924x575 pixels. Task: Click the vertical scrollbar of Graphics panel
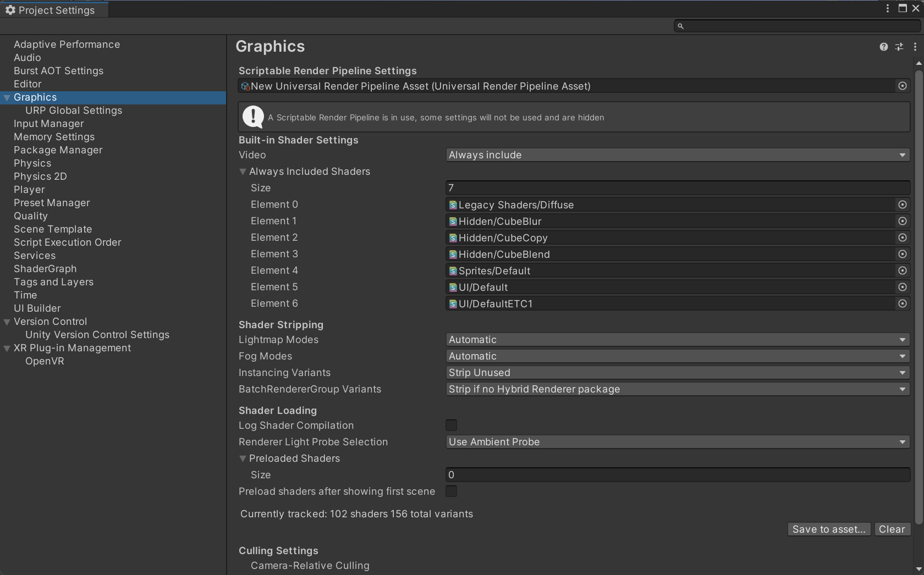(x=919, y=297)
